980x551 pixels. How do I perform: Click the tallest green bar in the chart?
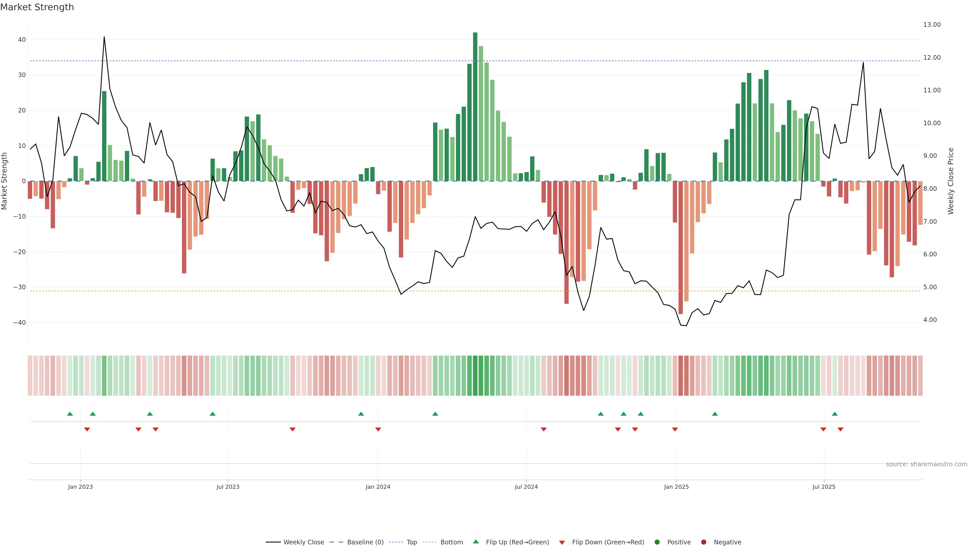(x=475, y=106)
